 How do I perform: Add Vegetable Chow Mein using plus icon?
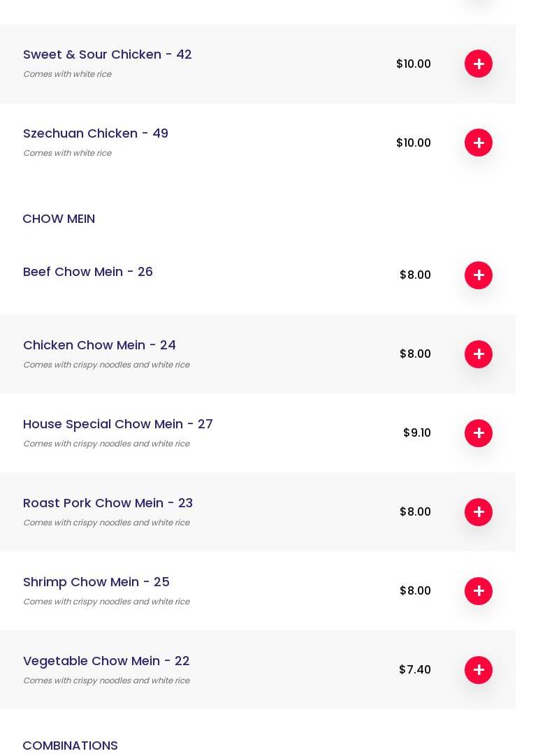click(478, 670)
